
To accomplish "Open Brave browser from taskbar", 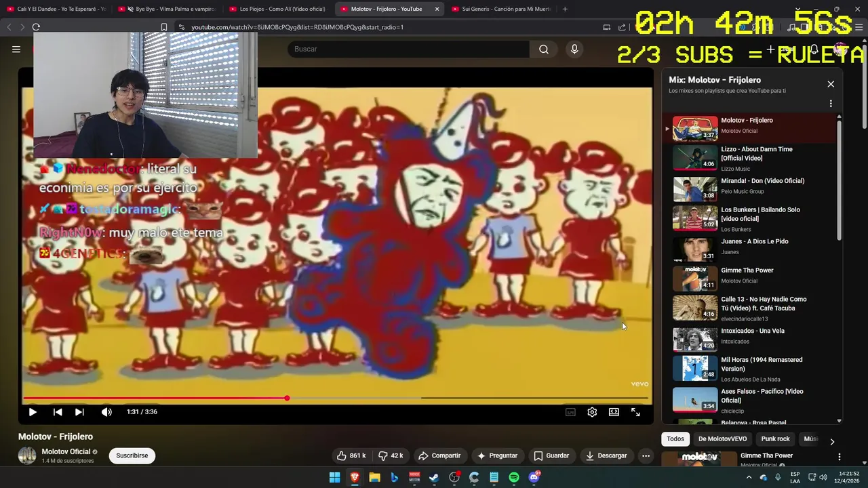I will pyautogui.click(x=355, y=477).
